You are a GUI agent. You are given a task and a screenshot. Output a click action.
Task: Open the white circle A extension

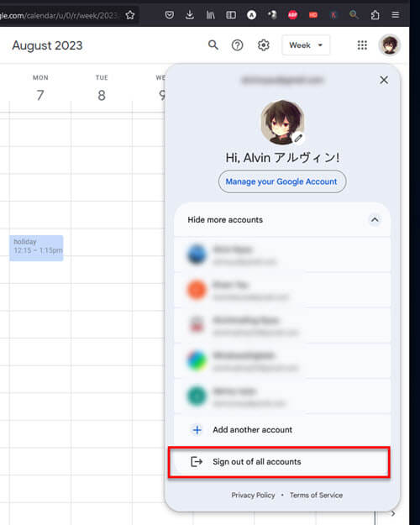(x=251, y=15)
